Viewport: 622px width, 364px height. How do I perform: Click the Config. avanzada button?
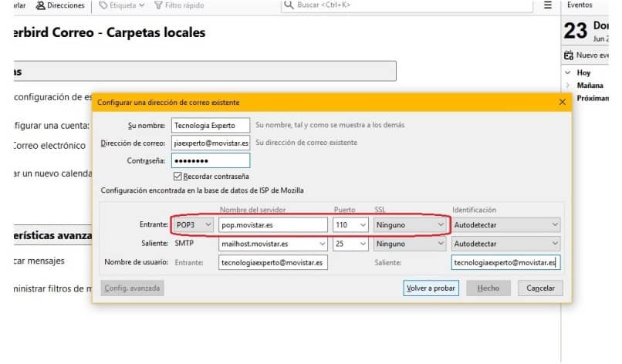132,288
